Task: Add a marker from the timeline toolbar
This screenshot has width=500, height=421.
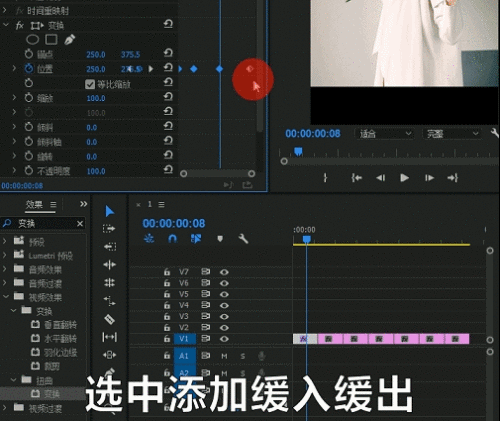Action: coord(220,239)
